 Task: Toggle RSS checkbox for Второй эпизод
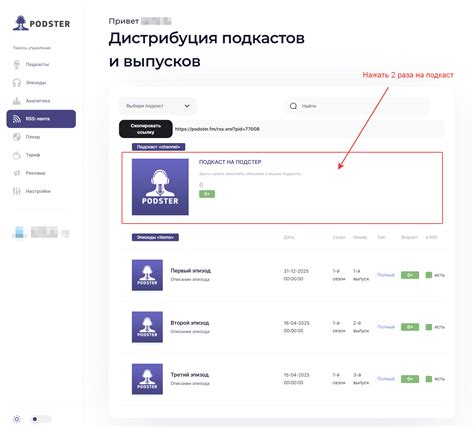coord(429,327)
